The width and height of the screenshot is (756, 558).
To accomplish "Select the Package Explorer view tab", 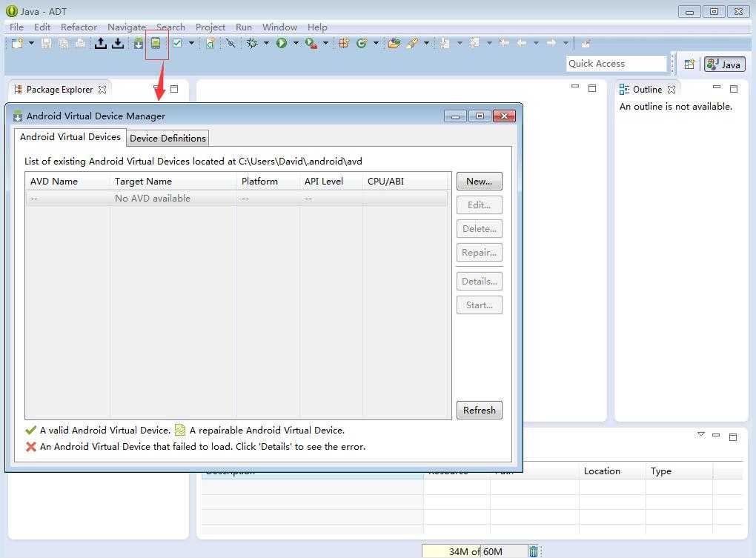I will point(59,90).
